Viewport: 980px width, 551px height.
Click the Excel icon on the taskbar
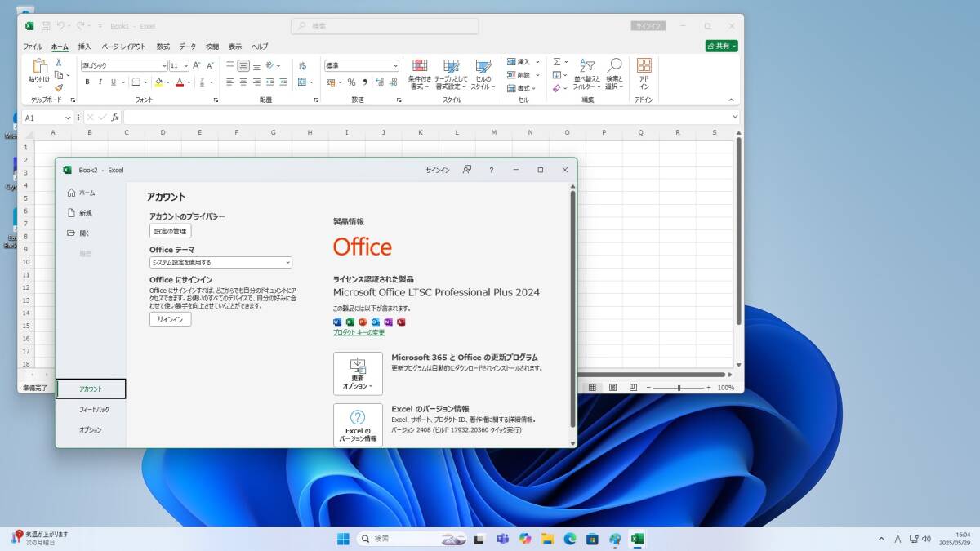point(637,539)
